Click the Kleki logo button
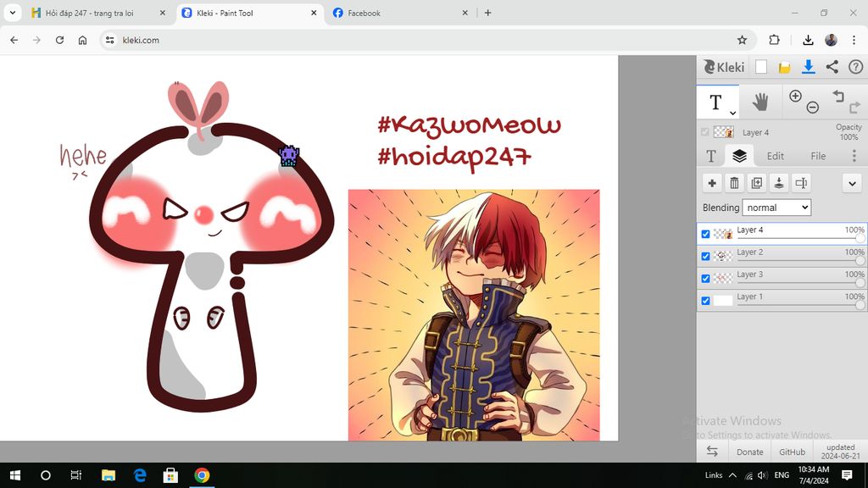This screenshot has height=488, width=868. 724,67
